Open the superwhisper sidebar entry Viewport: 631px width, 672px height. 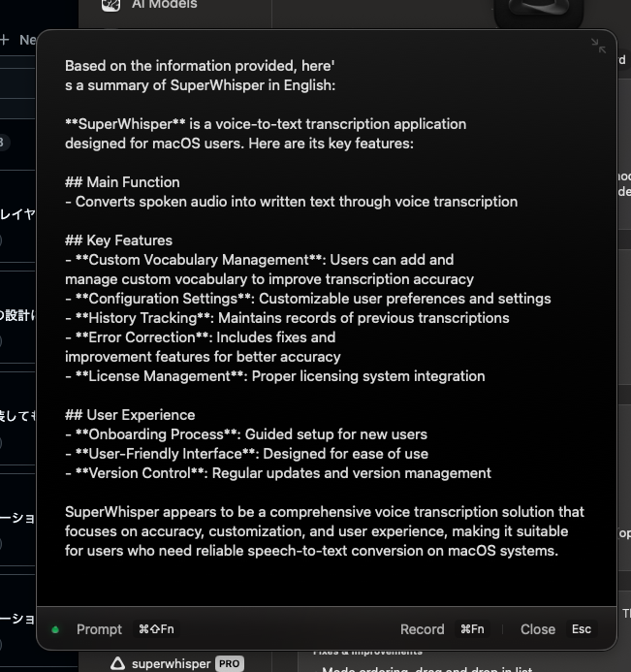pos(171,663)
